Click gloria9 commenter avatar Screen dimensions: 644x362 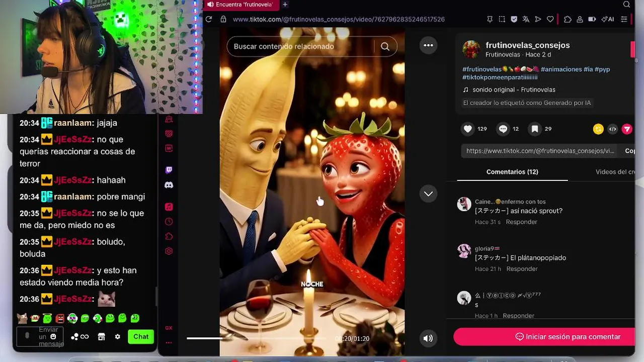(464, 251)
